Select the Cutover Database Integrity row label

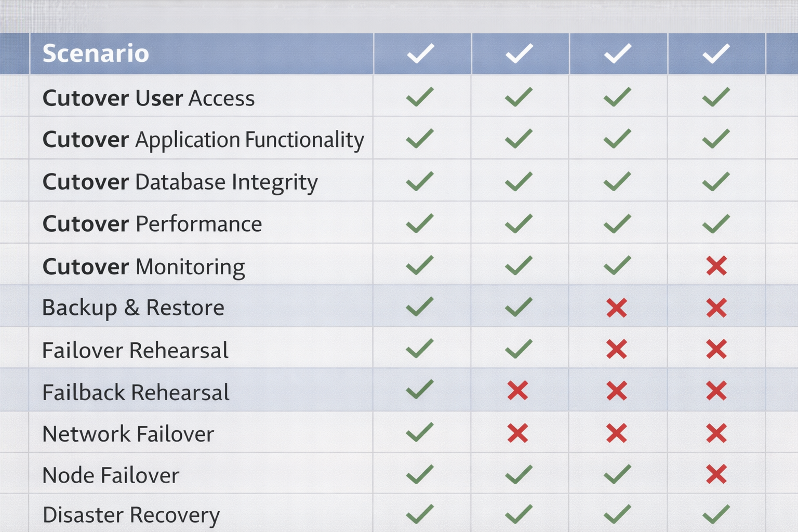click(x=180, y=182)
